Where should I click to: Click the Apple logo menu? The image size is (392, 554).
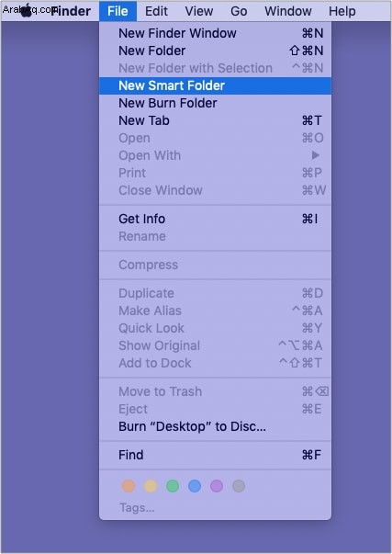[x=27, y=10]
